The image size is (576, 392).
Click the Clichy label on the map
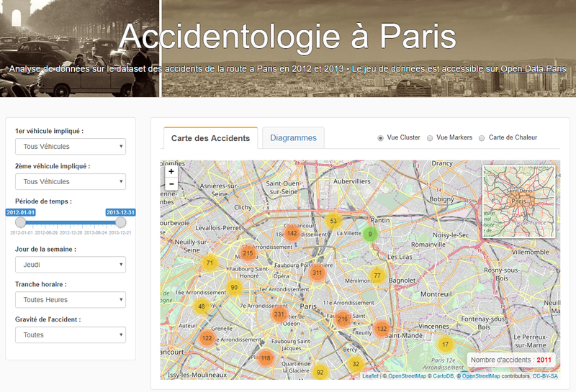point(243,207)
